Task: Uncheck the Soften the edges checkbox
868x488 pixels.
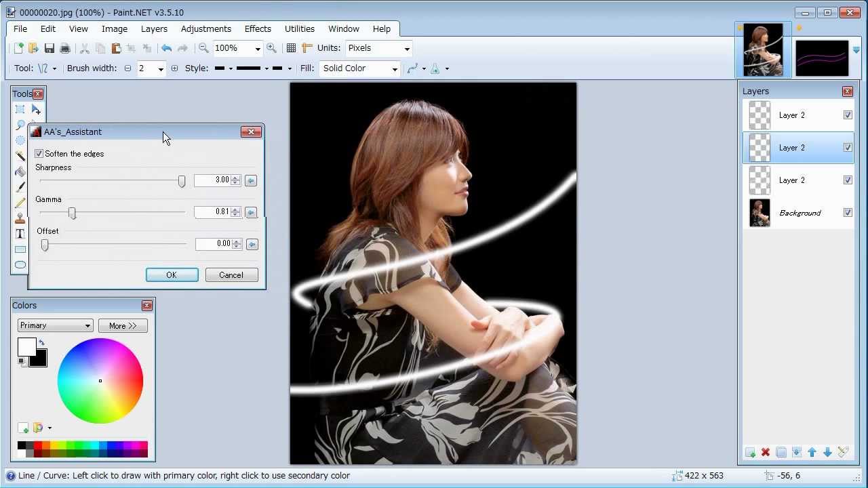Action: [x=39, y=154]
